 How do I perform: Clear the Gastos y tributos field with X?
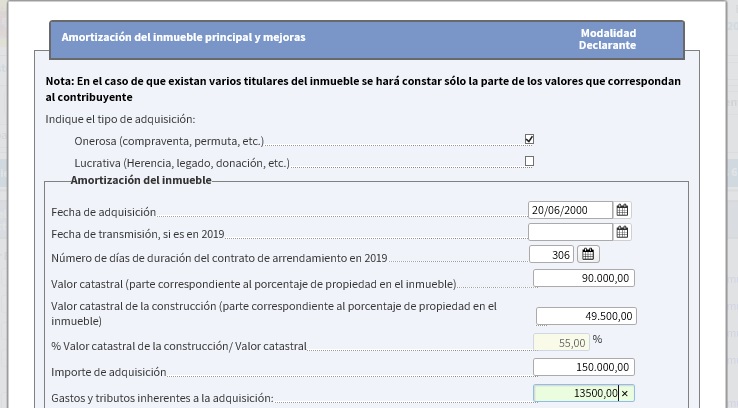click(x=626, y=394)
